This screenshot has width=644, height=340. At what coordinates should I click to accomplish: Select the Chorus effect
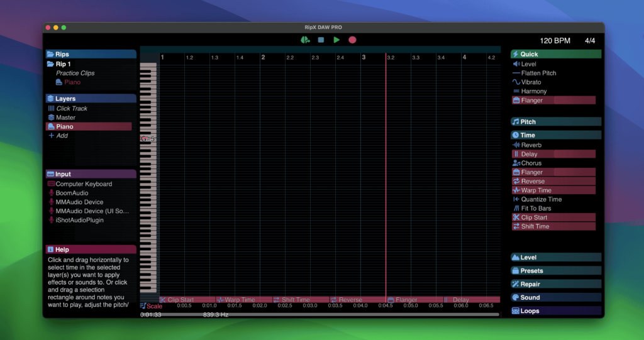pos(531,163)
